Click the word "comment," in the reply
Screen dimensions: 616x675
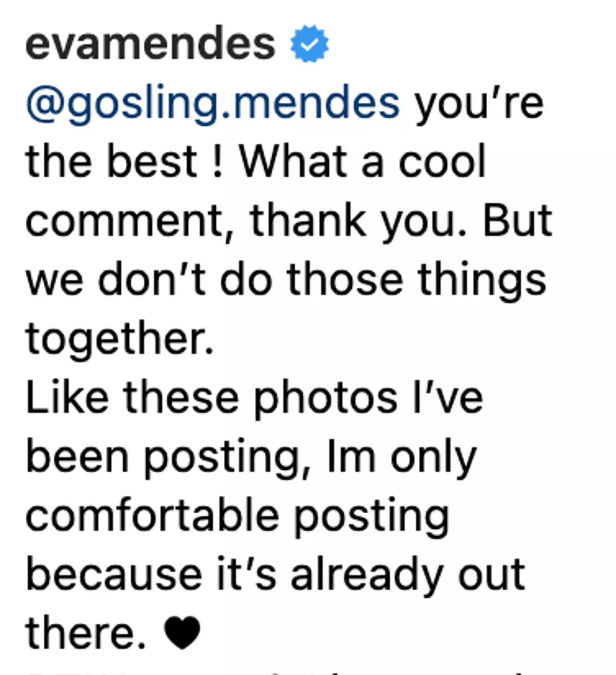[130, 221]
